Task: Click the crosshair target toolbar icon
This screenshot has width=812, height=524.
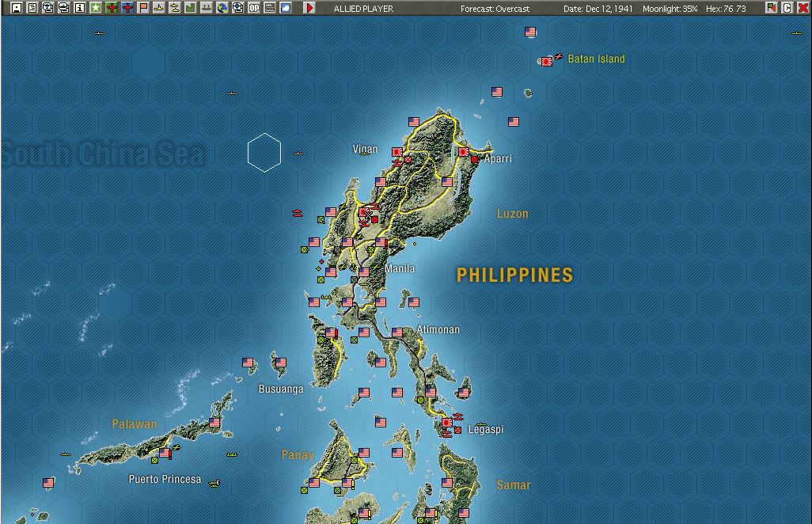Action: [238, 8]
